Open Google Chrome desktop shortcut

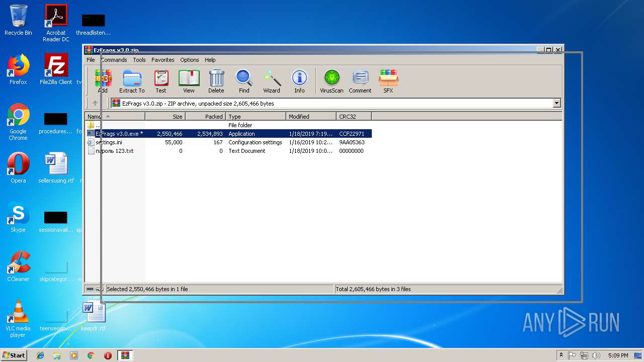click(x=18, y=122)
